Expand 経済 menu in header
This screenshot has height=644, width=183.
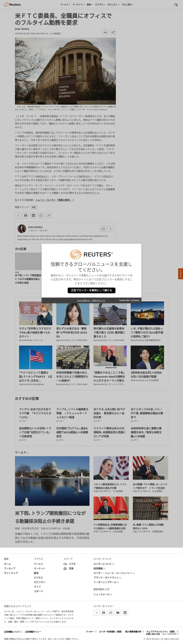tap(90, 5)
